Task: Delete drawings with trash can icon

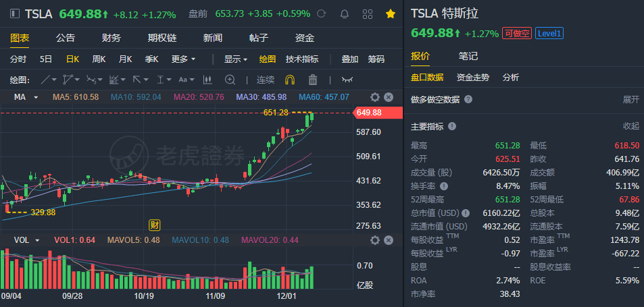Action: click(x=312, y=80)
